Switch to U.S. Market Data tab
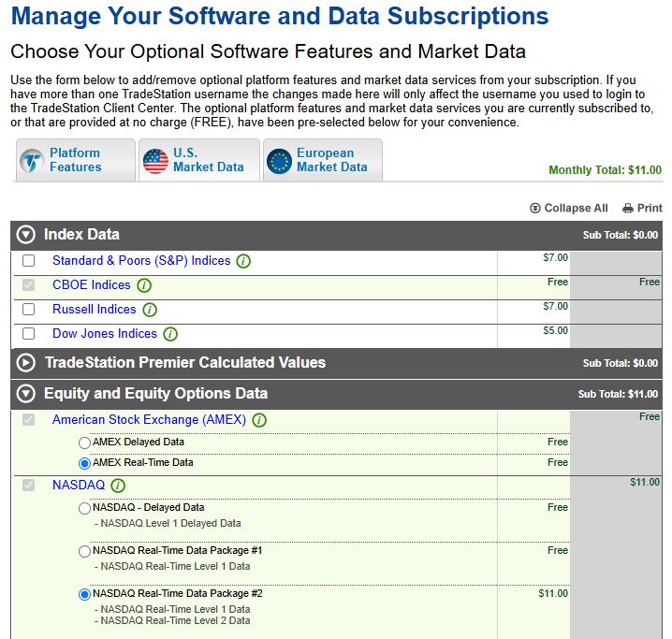The width and height of the screenshot is (672, 639). click(199, 160)
